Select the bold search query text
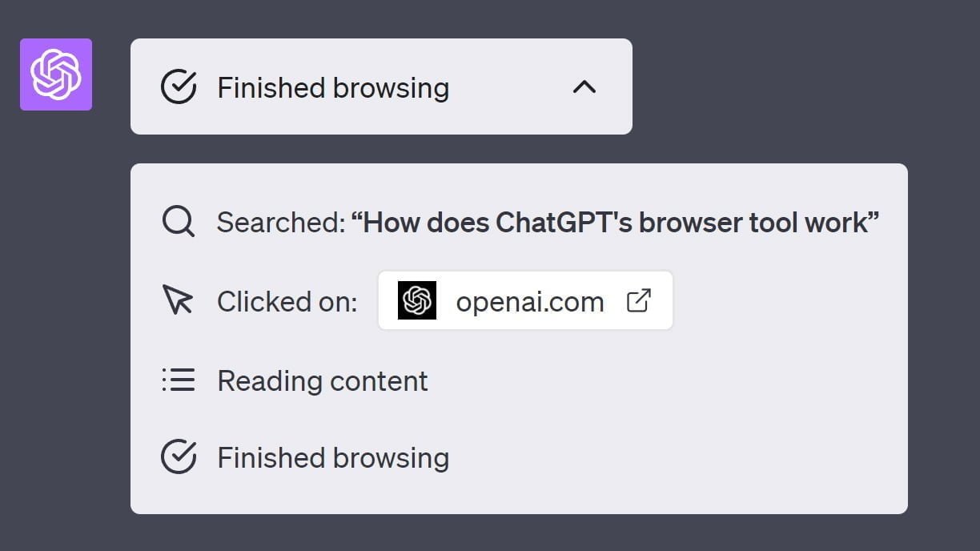 coord(615,223)
